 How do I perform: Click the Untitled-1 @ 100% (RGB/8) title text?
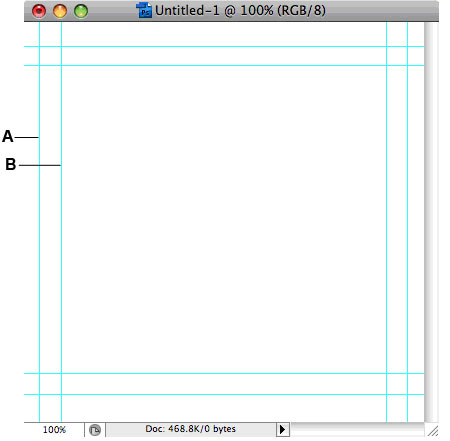(240, 10)
